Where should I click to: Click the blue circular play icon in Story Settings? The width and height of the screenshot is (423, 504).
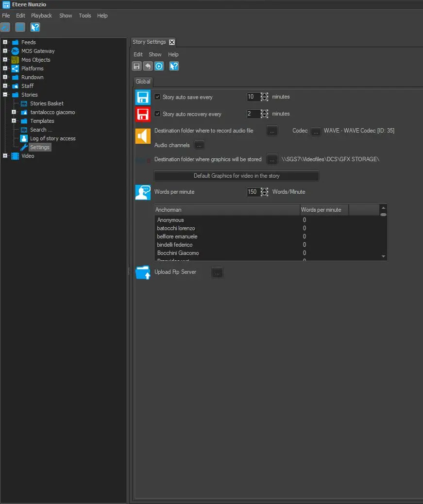pyautogui.click(x=159, y=66)
